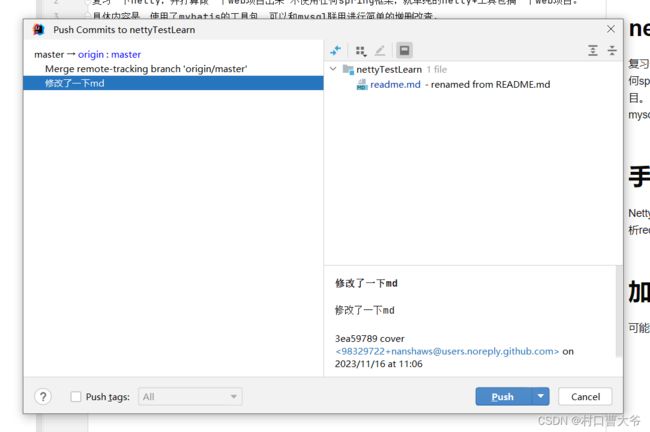This screenshot has height=432, width=650.
Task: Click the bold 修改了一下md commit title
Action: point(366,283)
